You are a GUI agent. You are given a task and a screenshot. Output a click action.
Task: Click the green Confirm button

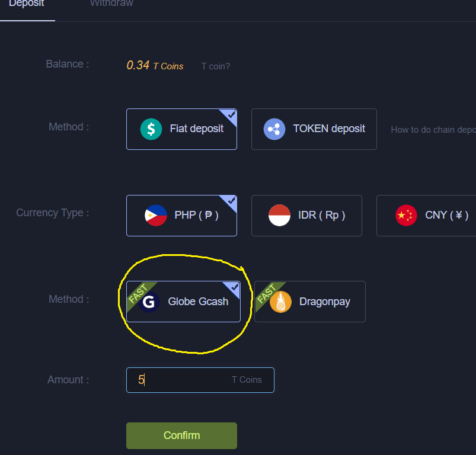[x=181, y=435]
